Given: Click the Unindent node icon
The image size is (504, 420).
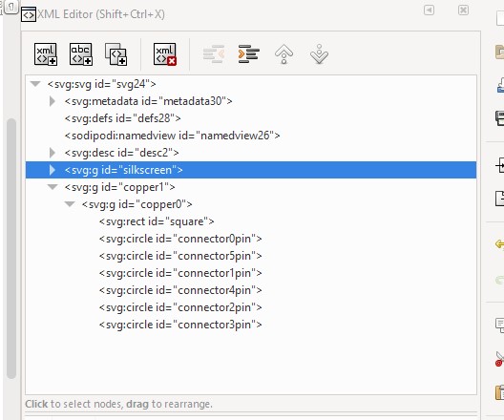Looking at the screenshot, I should click(x=214, y=54).
